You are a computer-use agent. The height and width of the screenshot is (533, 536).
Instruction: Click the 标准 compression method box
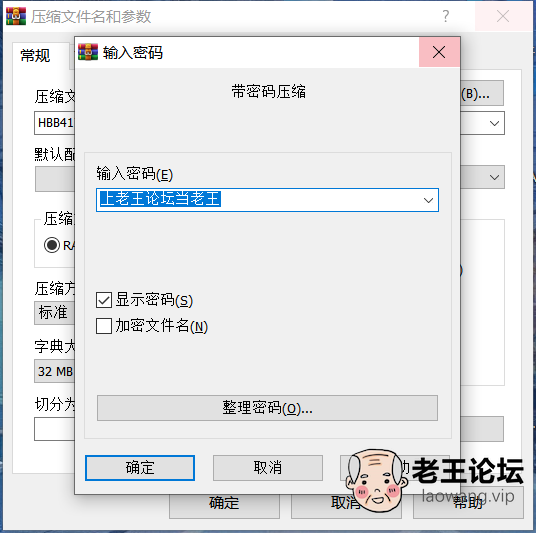click(x=55, y=313)
